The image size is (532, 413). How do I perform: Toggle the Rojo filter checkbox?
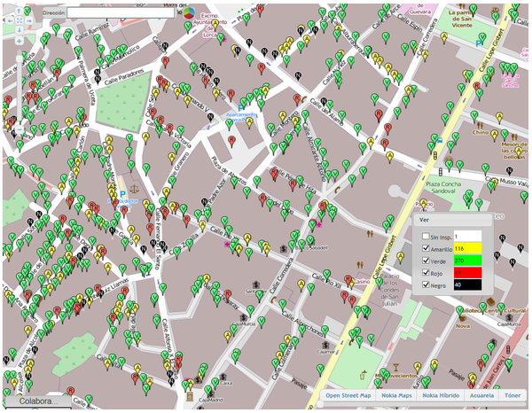[x=425, y=274]
